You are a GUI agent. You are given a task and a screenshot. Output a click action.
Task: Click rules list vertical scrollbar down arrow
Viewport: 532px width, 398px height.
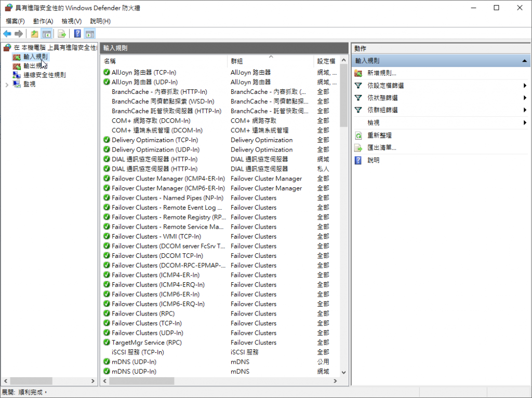344,372
